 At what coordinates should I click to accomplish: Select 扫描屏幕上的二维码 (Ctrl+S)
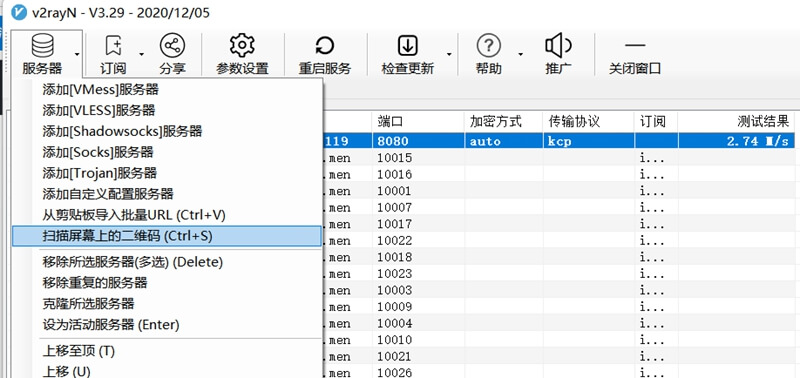point(167,236)
